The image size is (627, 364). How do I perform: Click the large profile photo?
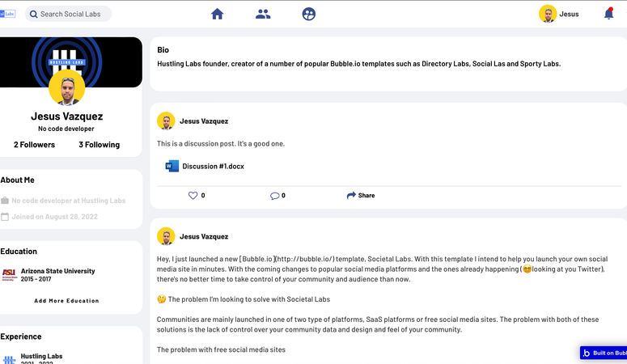[67, 87]
